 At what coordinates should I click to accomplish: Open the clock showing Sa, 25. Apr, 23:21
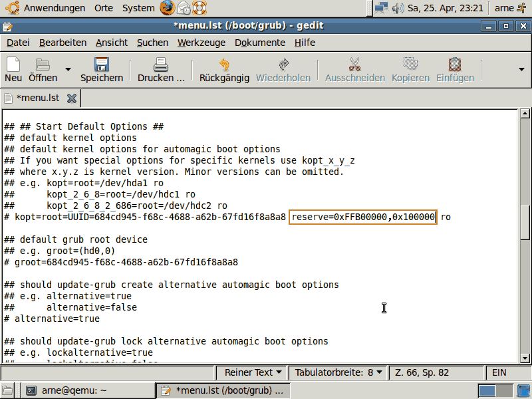pyautogui.click(x=445, y=8)
